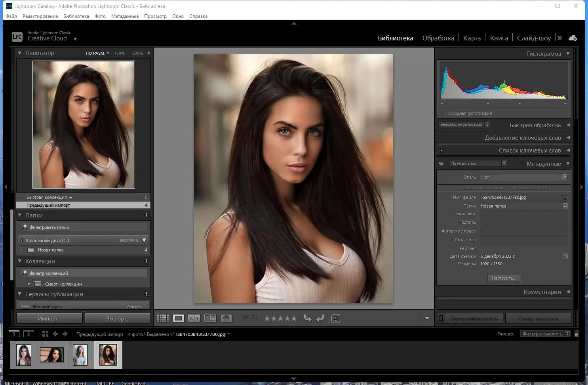Expand the Быстрая обработка panel
This screenshot has width=588, height=385.
[x=568, y=125]
